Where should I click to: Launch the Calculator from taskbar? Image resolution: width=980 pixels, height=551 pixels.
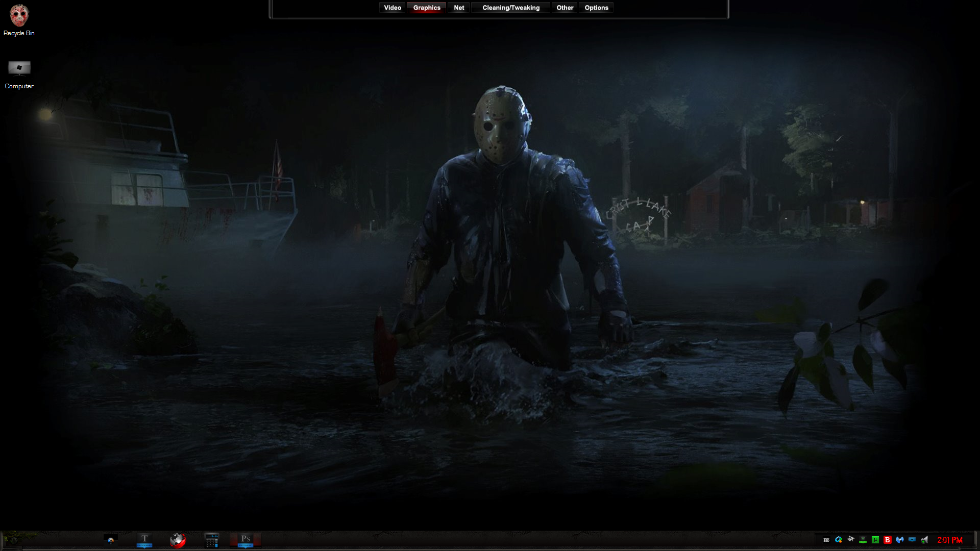tap(212, 540)
